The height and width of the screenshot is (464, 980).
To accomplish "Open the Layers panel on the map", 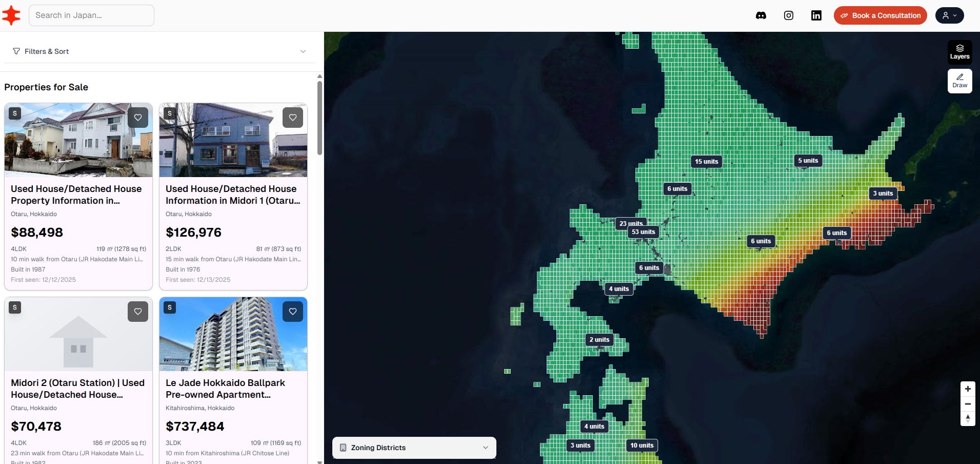I will coord(959,51).
